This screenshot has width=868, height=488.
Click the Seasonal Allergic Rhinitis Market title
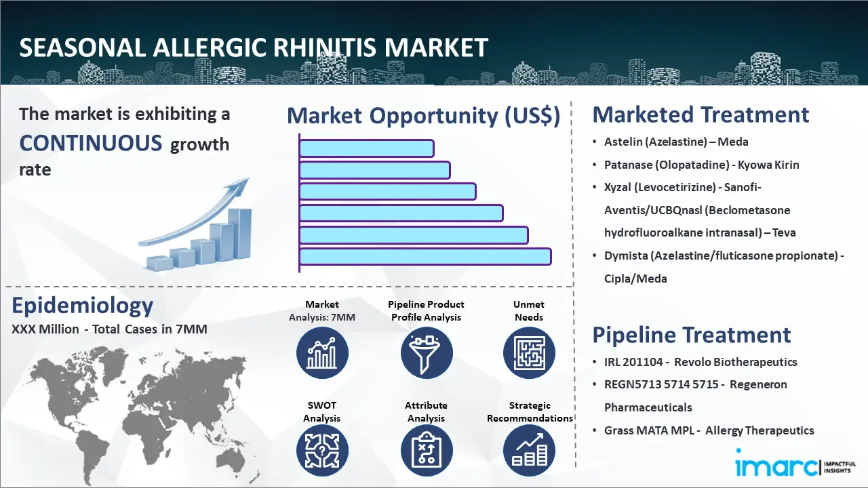(254, 48)
